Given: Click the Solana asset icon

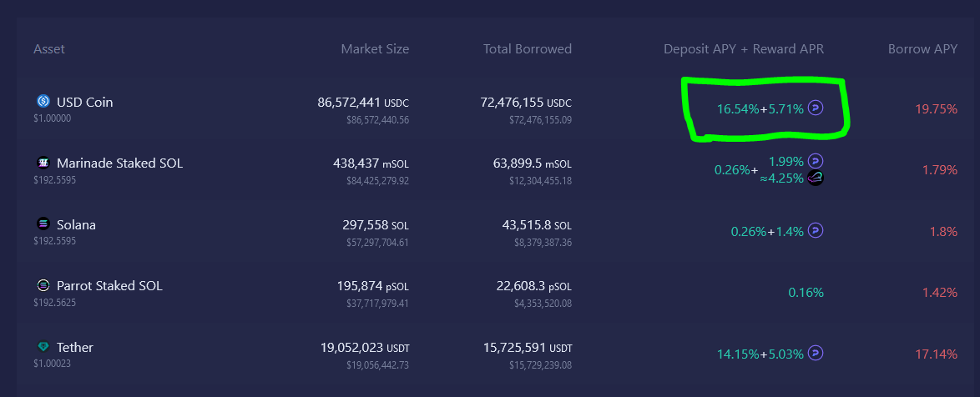Looking at the screenshot, I should 43,224.
